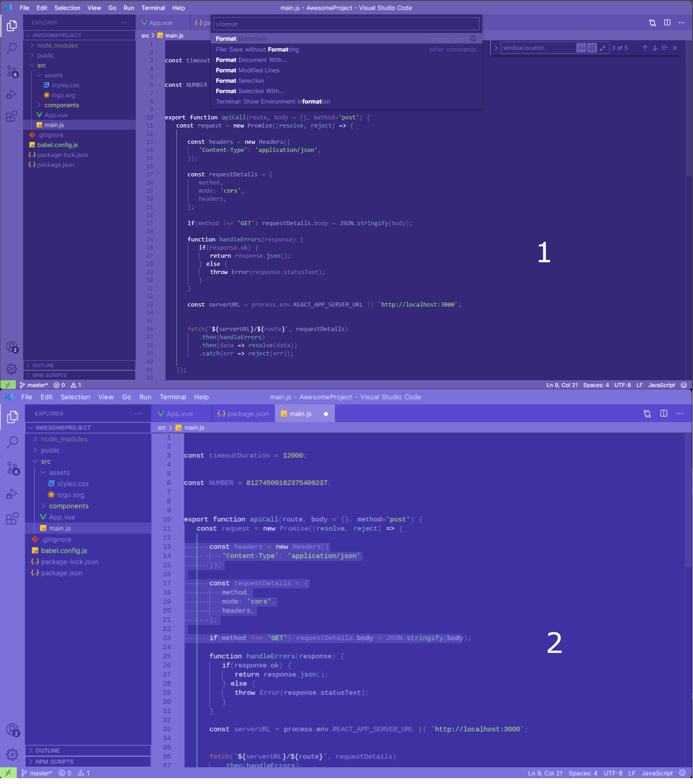693x784 pixels.
Task: Click the find-in-selection icon in the find widget
Action: click(665, 48)
